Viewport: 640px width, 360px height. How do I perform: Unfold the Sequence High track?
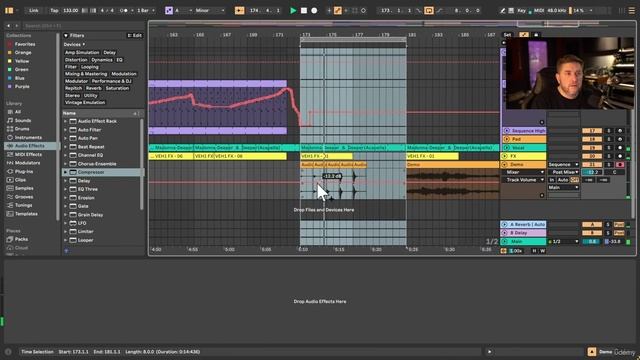point(507,131)
